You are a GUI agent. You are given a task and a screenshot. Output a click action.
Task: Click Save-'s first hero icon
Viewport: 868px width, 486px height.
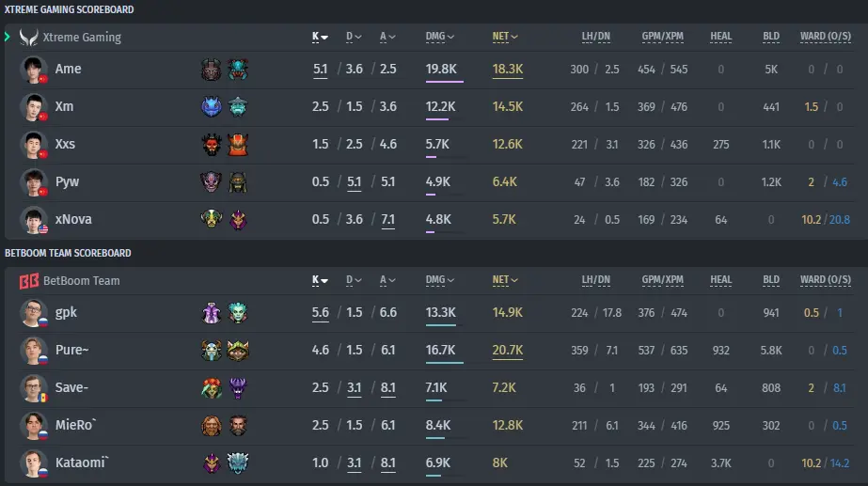pos(211,388)
